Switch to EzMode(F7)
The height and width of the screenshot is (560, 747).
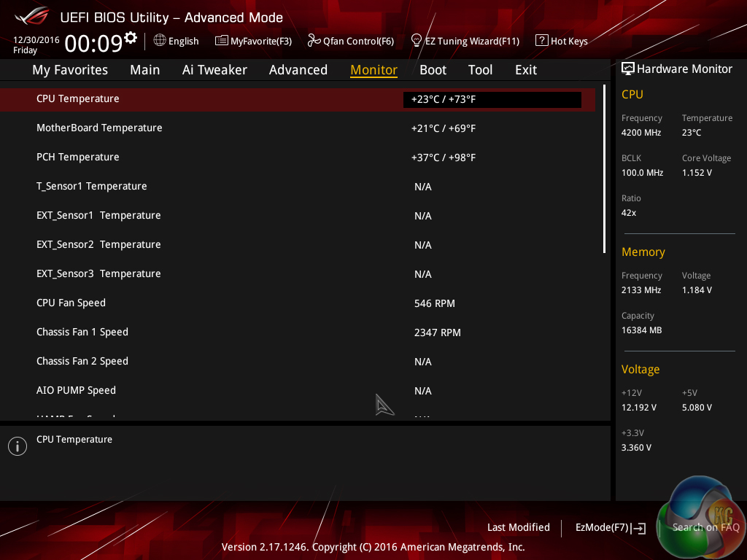point(602,527)
